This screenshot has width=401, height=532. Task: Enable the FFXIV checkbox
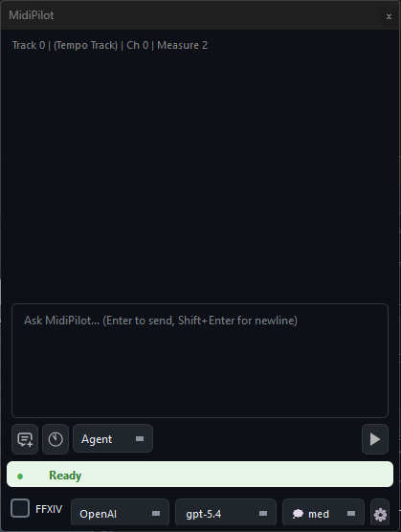pyautogui.click(x=20, y=508)
